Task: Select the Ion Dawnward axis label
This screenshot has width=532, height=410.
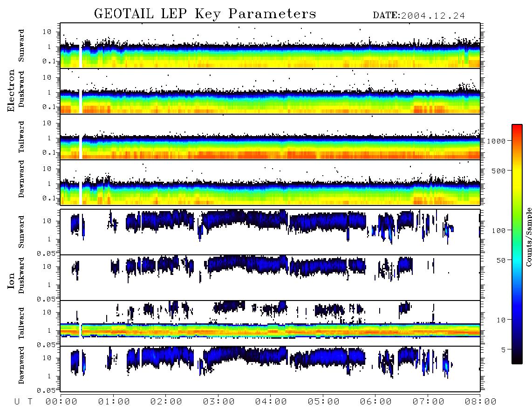Action: tap(21, 365)
